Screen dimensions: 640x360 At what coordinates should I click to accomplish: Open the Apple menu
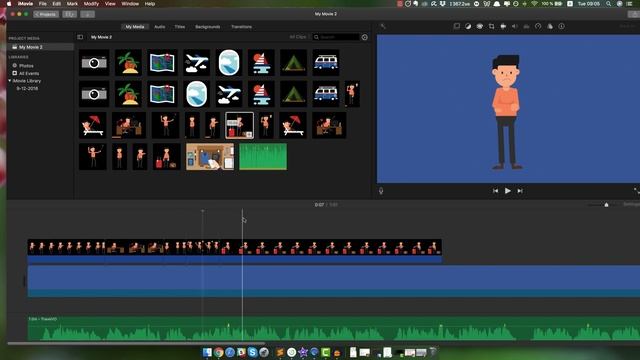pyautogui.click(x=9, y=4)
